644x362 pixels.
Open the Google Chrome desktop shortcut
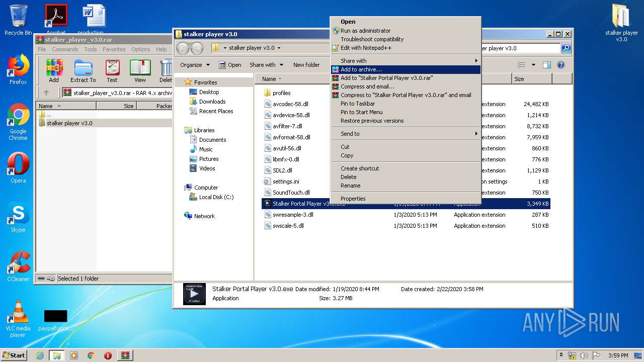tap(18, 122)
